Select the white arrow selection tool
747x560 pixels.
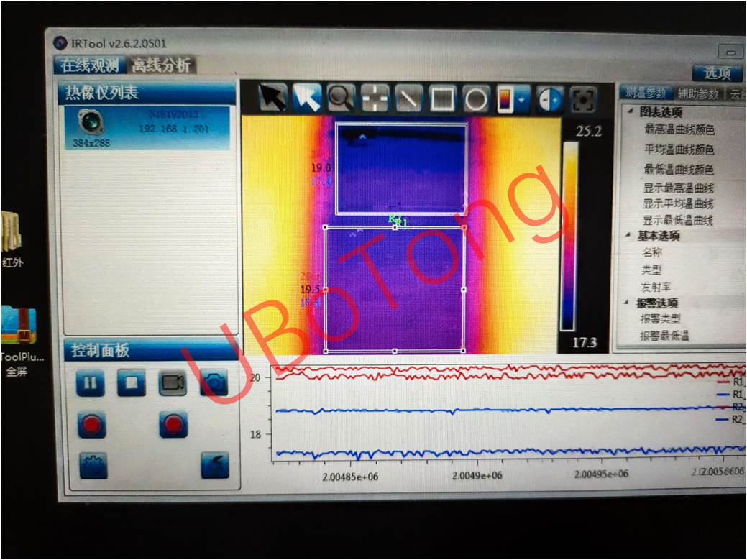(x=307, y=98)
